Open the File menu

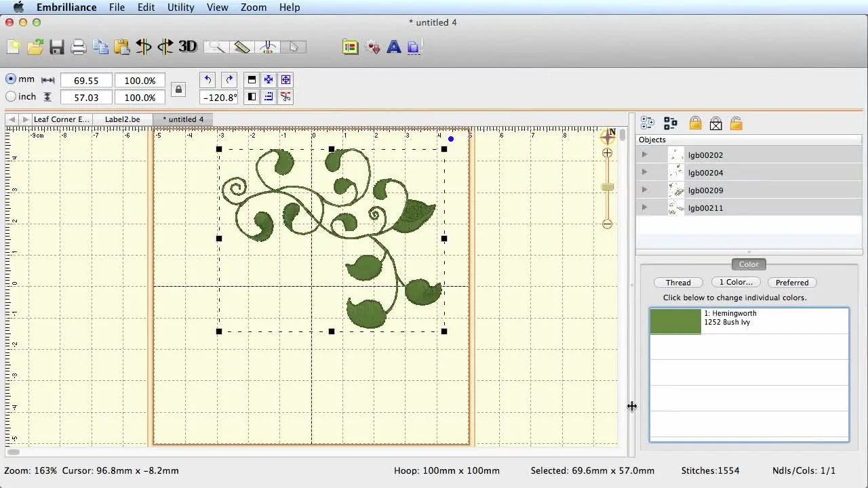click(117, 7)
